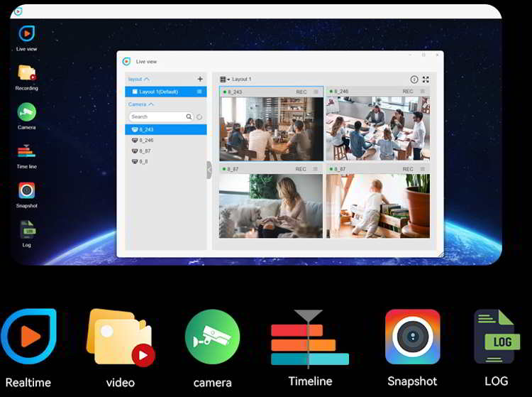Viewport: 532px width, 397px height.
Task: Select the 8_246 office meeting video feed
Action: point(378,129)
